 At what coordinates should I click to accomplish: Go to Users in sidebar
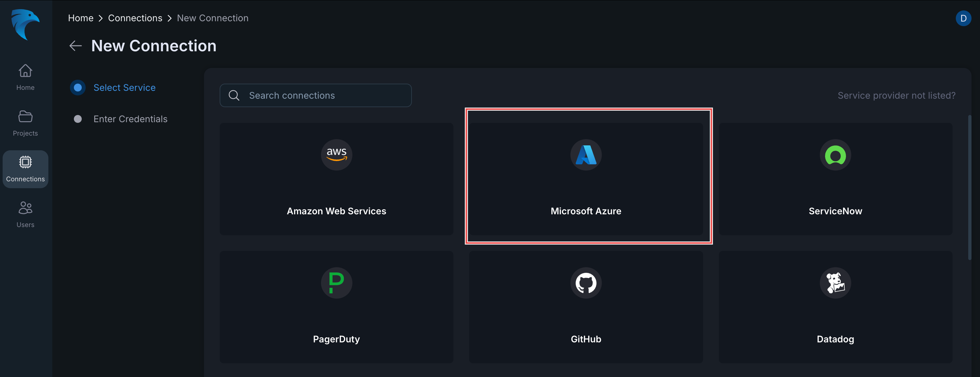(25, 214)
